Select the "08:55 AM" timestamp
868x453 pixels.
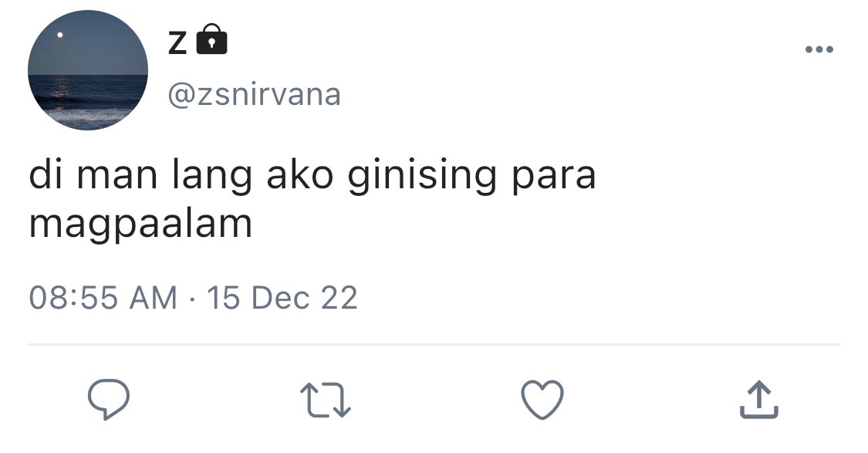(x=103, y=297)
